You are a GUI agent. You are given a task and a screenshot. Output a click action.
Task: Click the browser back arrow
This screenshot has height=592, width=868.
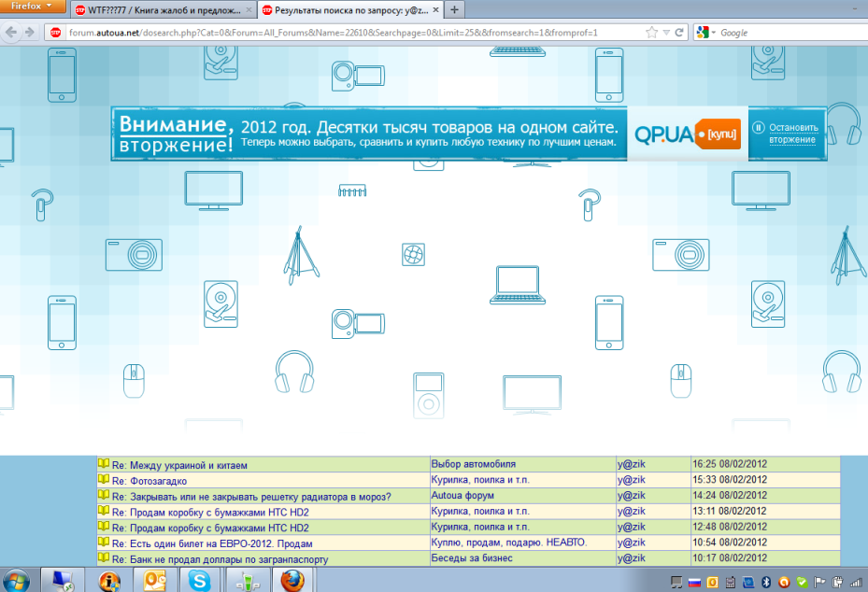(14, 33)
